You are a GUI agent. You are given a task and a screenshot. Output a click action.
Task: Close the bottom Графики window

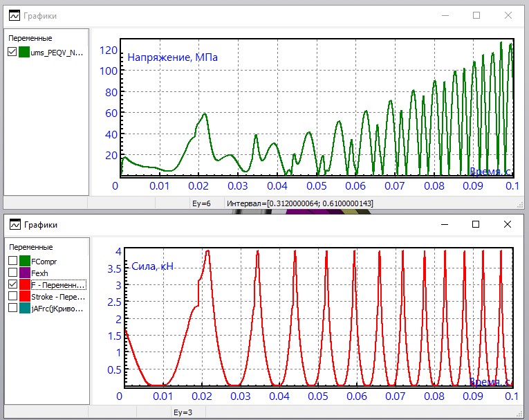point(508,225)
